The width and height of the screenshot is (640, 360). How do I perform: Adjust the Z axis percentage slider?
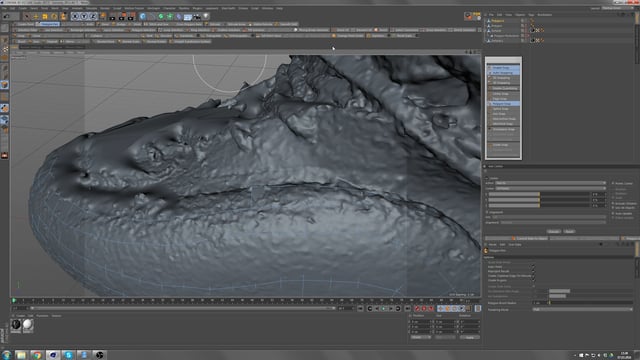[539, 205]
